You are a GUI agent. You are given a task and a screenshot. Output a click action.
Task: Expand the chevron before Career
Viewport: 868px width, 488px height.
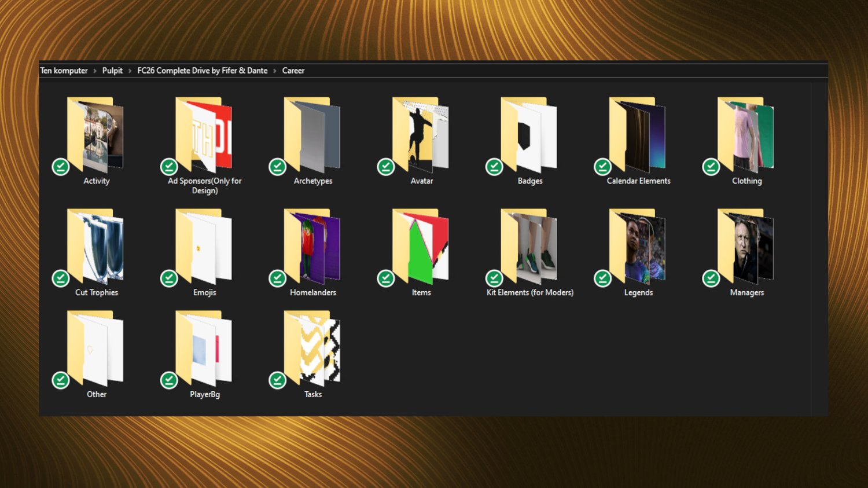275,71
